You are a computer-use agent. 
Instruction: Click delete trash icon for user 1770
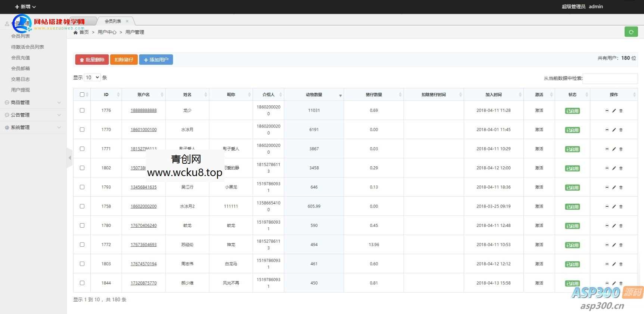pyautogui.click(x=621, y=130)
